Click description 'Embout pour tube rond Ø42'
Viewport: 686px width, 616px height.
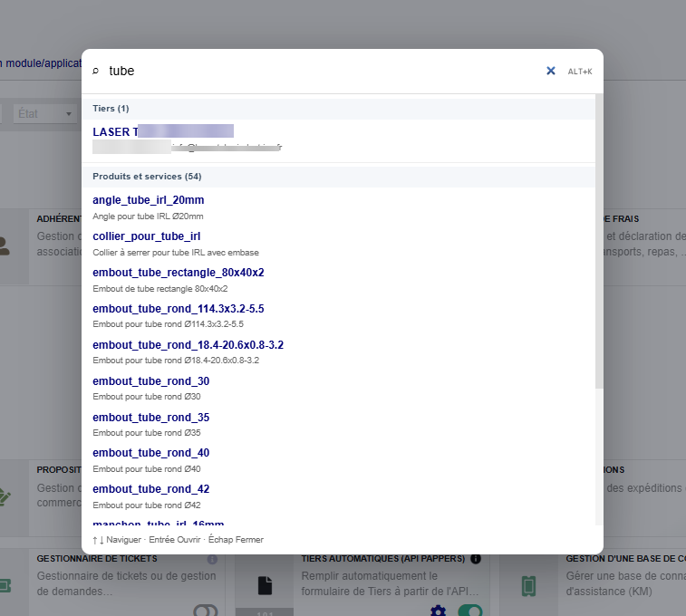tap(147, 505)
